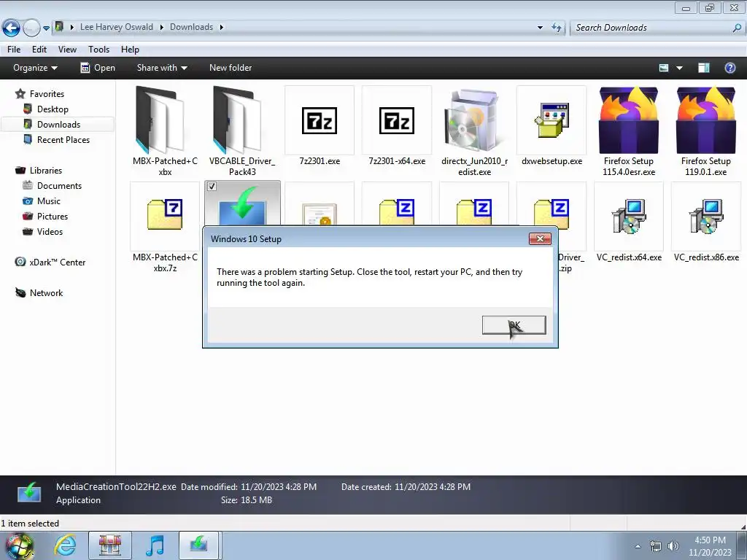This screenshot has width=747, height=560.
Task: Select Desktop under Favorites
Action: click(53, 109)
